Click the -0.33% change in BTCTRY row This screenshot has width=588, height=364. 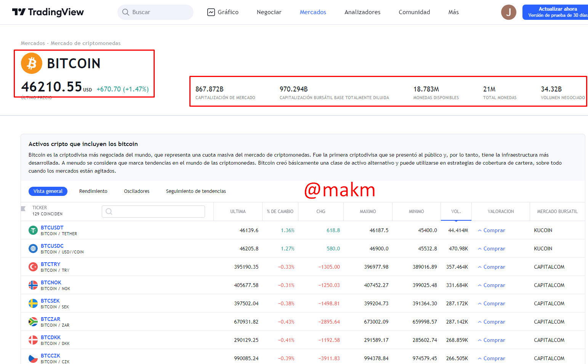coord(286,267)
